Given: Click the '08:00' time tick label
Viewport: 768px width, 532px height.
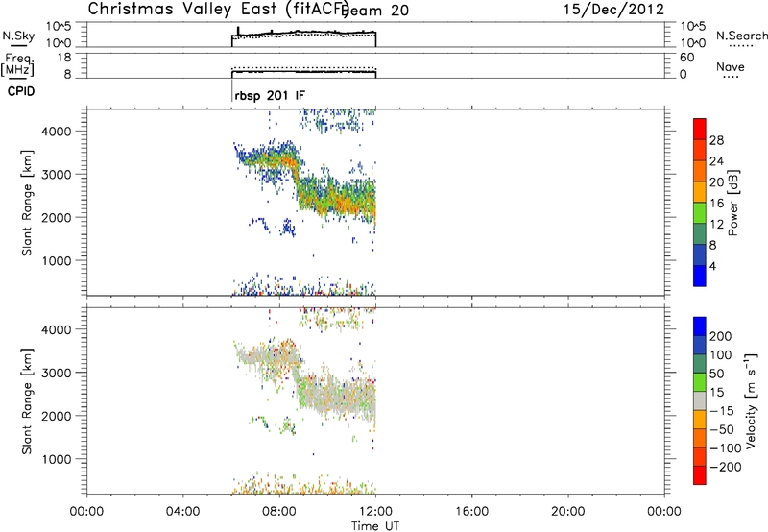Looking at the screenshot, I should click(279, 512).
